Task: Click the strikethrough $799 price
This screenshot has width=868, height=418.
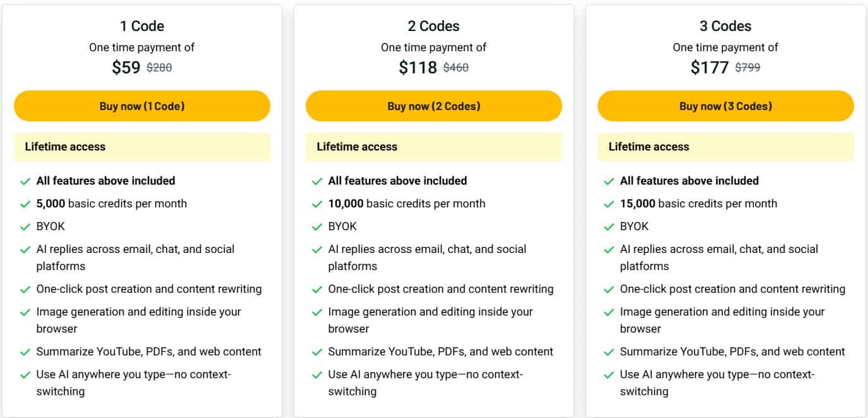Action: (747, 66)
